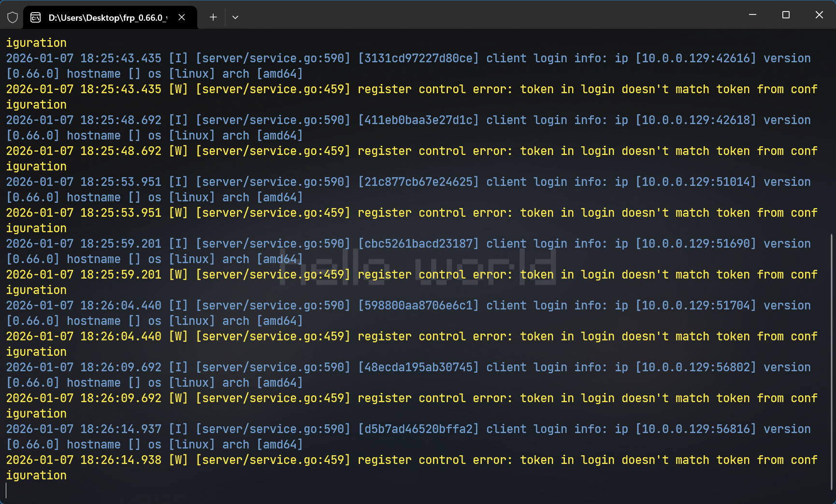The width and height of the screenshot is (836, 504).
Task: Maximize the terminal window
Action: click(786, 15)
